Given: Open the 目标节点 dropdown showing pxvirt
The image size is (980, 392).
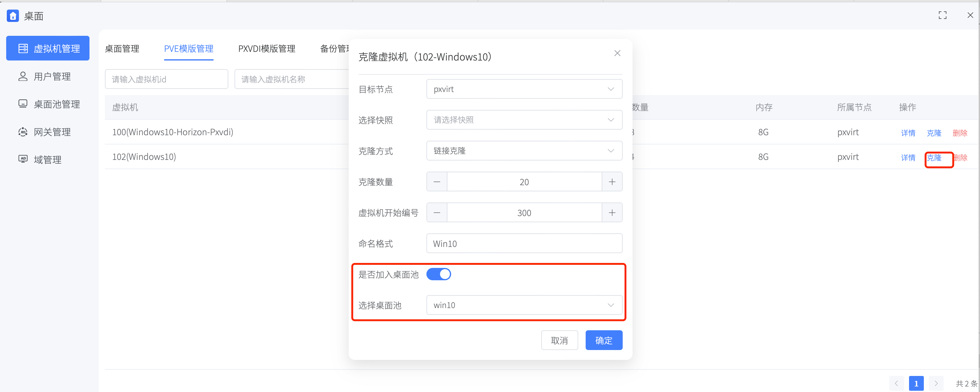Looking at the screenshot, I should pos(524,89).
